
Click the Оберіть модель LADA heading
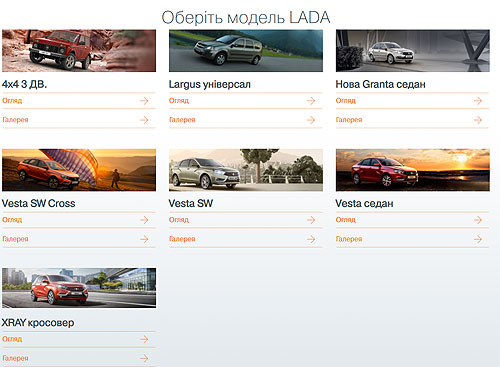click(x=246, y=18)
